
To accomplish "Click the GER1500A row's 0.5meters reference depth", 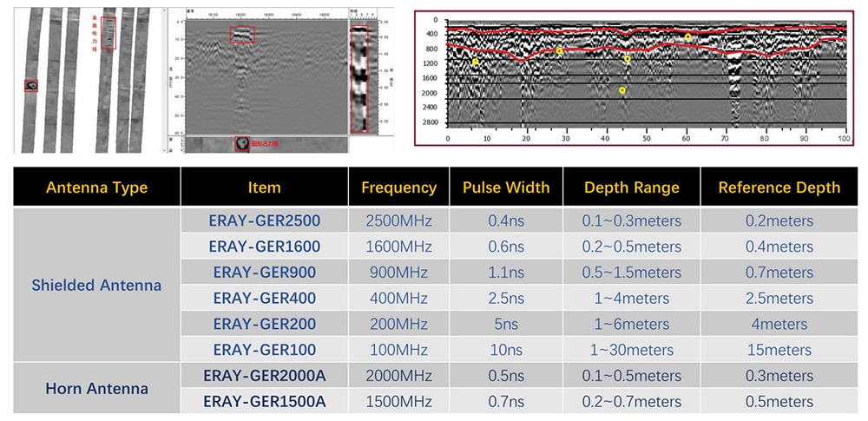I will (x=779, y=401).
